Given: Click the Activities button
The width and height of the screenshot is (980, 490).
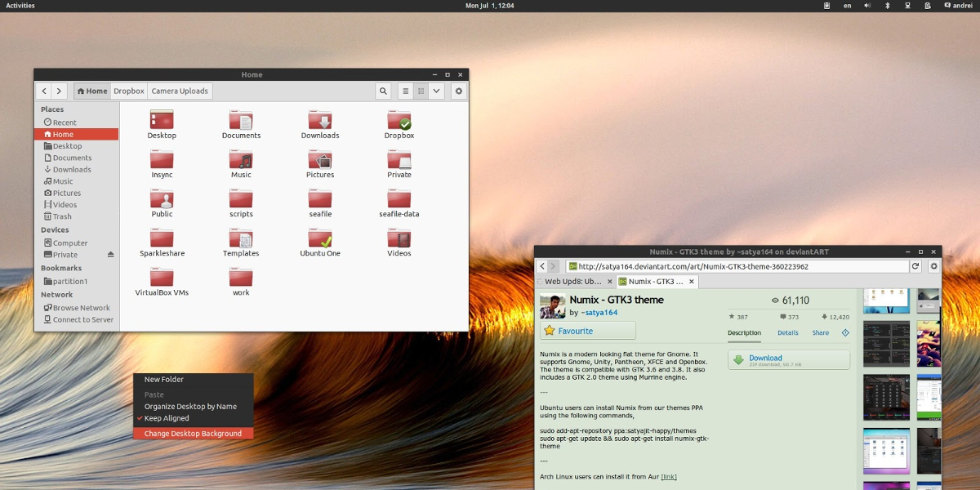Looking at the screenshot, I should point(20,6).
